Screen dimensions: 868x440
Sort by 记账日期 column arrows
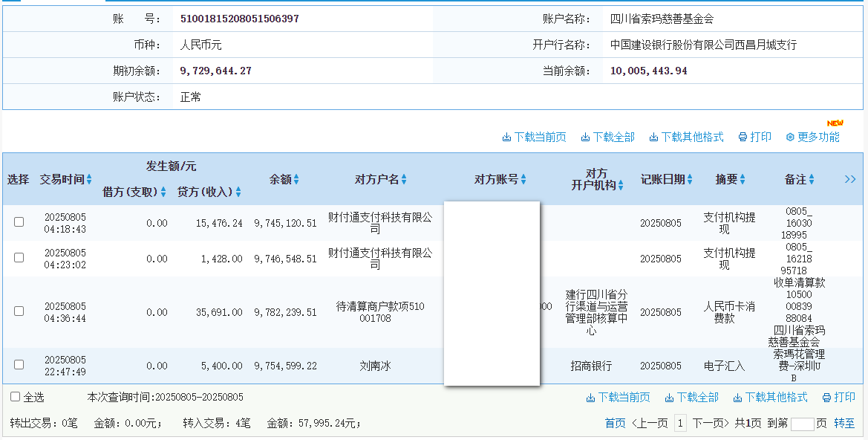[x=690, y=180]
